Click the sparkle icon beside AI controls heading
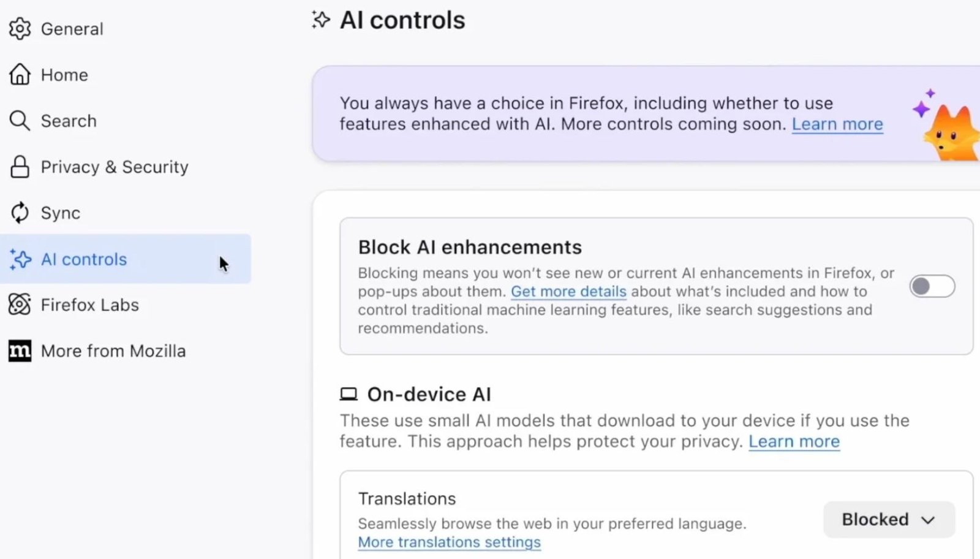The height and width of the screenshot is (559, 980). coord(320,20)
